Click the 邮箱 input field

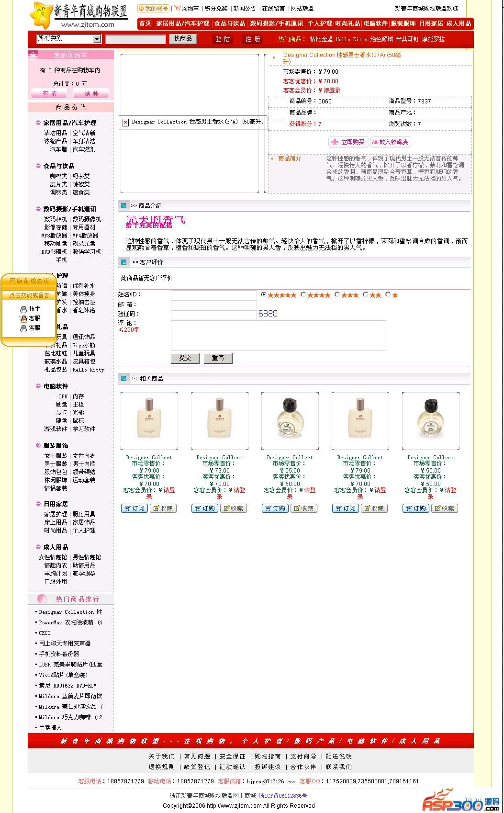coord(214,305)
